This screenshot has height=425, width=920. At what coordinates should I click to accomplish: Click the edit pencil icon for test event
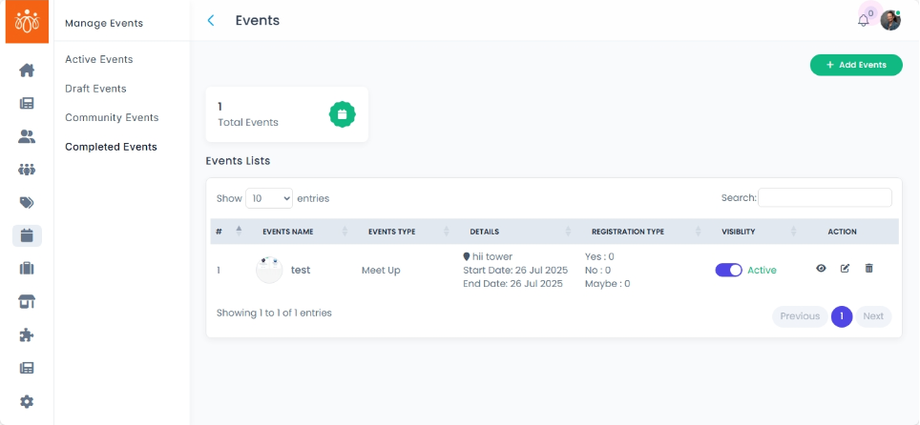click(x=845, y=269)
